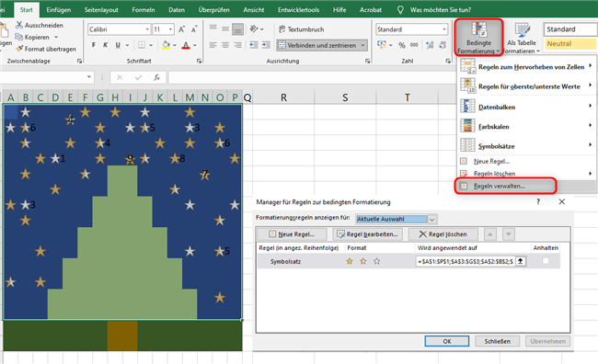Collapse dialog range selector arrow
The width and height of the screenshot is (598, 364).
pos(521,261)
